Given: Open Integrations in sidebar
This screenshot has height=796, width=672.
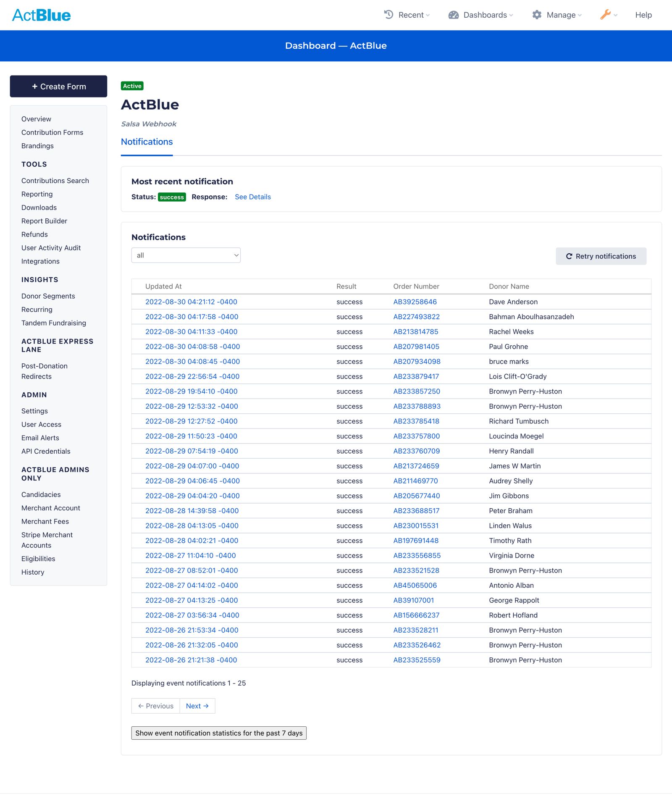Looking at the screenshot, I should pyautogui.click(x=40, y=262).
